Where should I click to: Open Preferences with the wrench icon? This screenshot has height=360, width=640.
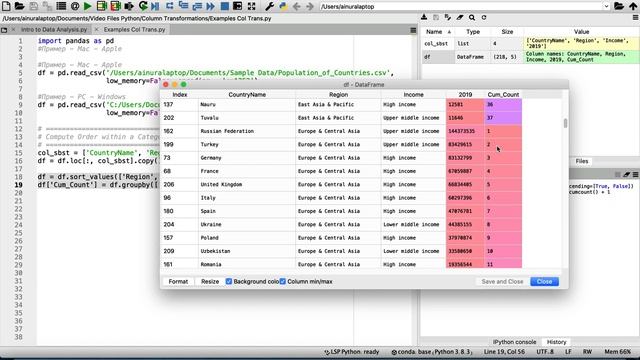269,6
